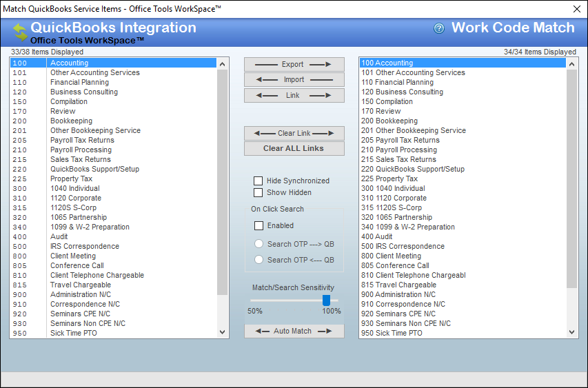
Task: Select Search OTP ---> QB radio
Action: coord(258,244)
